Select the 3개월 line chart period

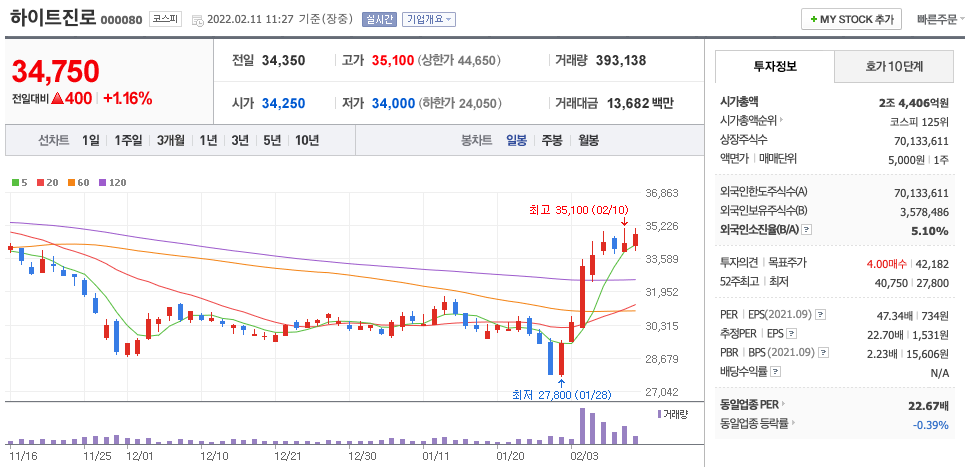(171, 140)
